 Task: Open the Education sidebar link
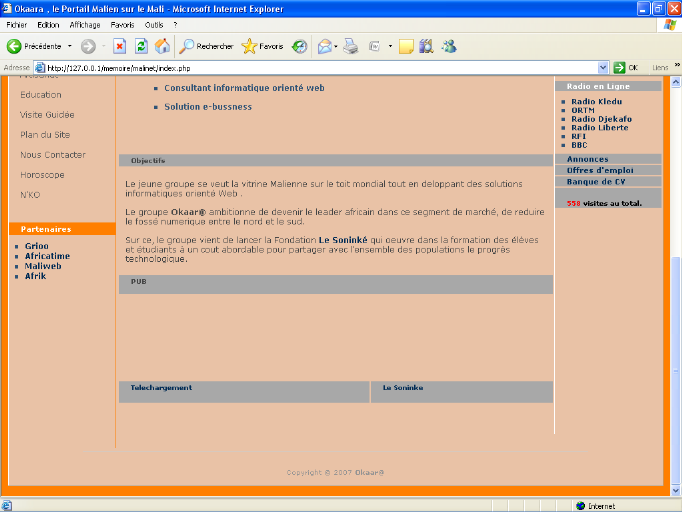coord(41,95)
